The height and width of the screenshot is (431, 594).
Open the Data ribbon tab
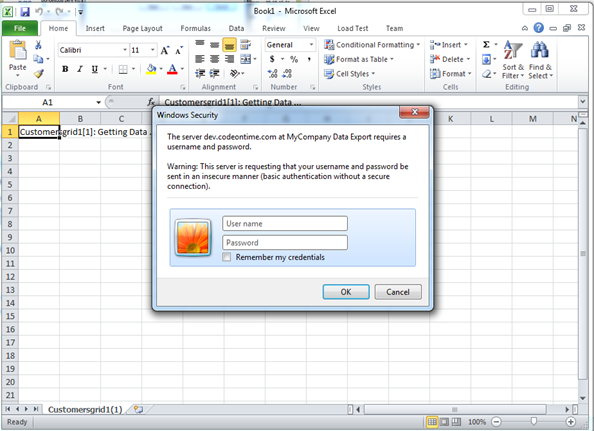[236, 28]
